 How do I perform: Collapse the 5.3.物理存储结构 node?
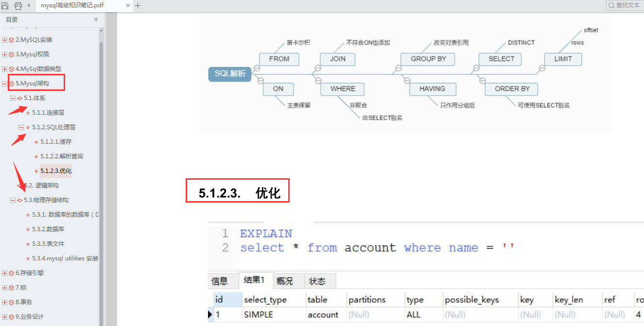point(13,200)
